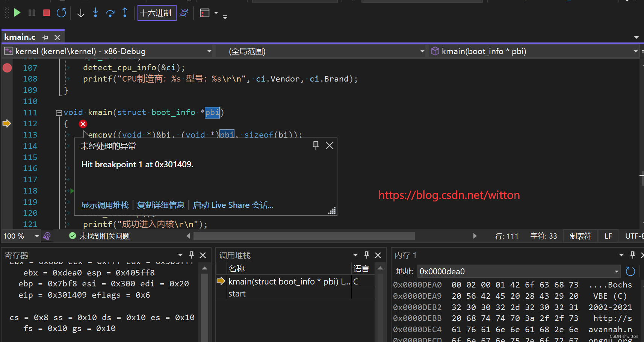Close the 未经处理的异常 popup

click(x=330, y=145)
